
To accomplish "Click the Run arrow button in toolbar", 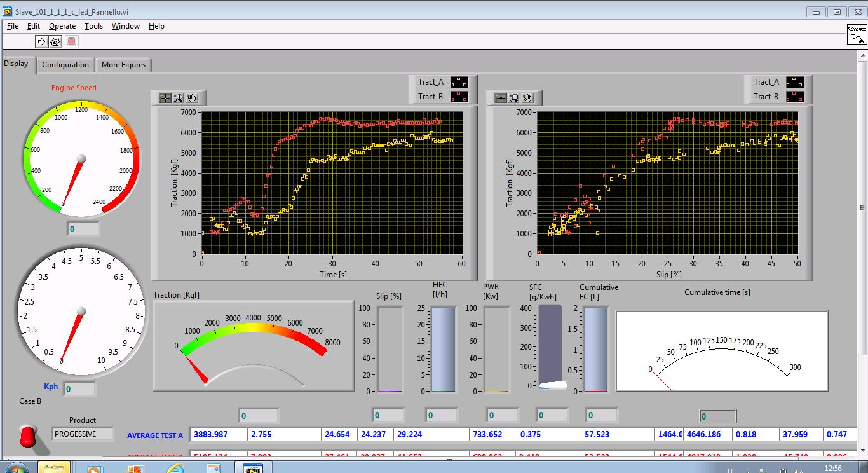I will click(x=41, y=41).
